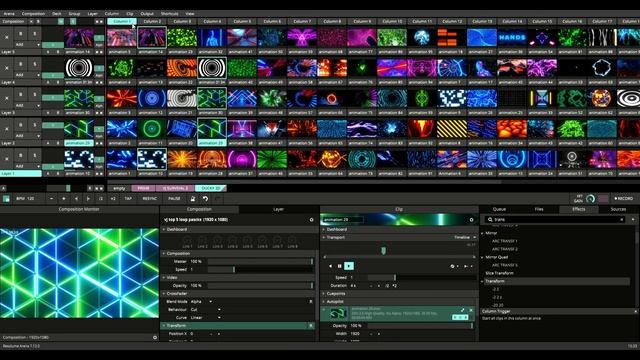This screenshot has height=360, width=640.
Task: Toggle Solo S on Layer 1
Action: click(34, 156)
